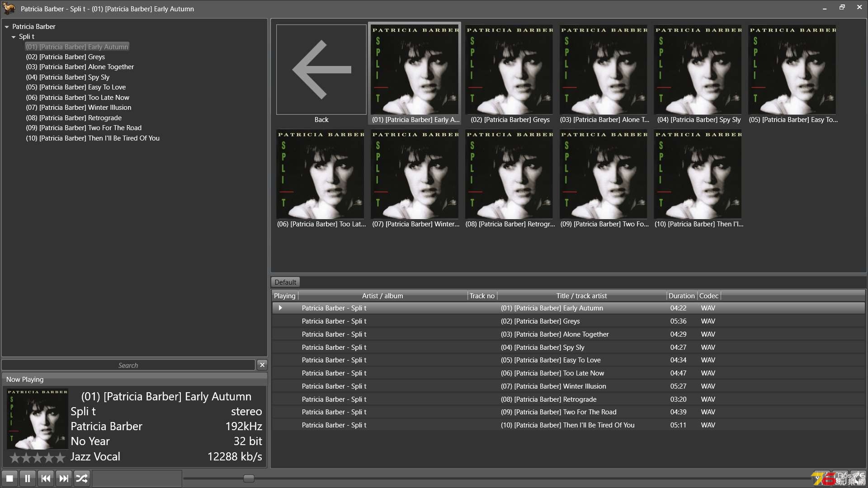Sort by Track no column header

point(482,296)
